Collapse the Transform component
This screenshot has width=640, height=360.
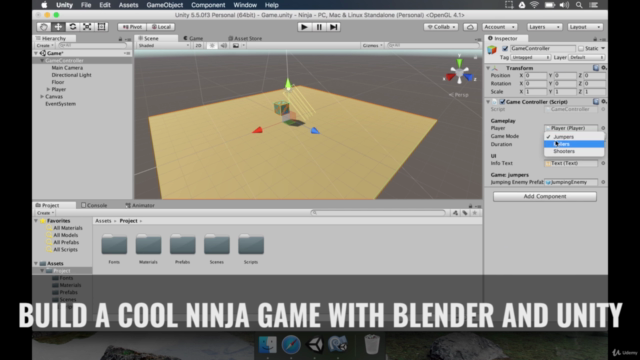(x=488, y=68)
